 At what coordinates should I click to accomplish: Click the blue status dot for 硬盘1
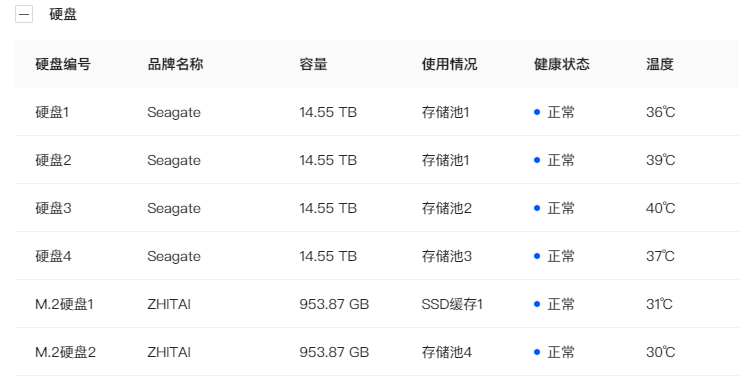(x=537, y=112)
